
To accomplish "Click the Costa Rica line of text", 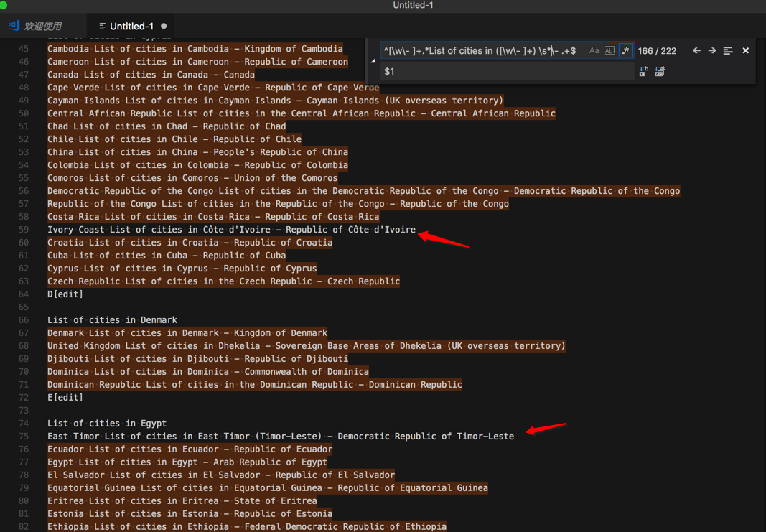I will click(x=213, y=217).
